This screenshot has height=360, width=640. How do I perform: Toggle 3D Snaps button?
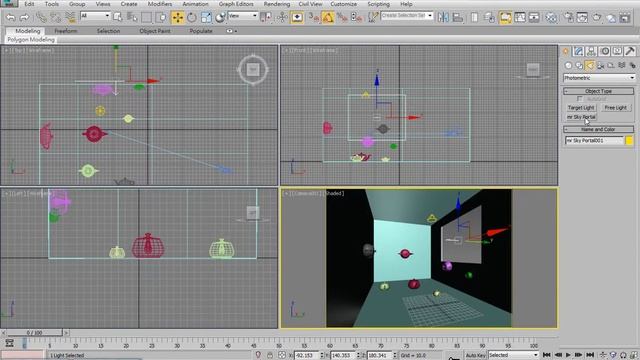coord(314,17)
